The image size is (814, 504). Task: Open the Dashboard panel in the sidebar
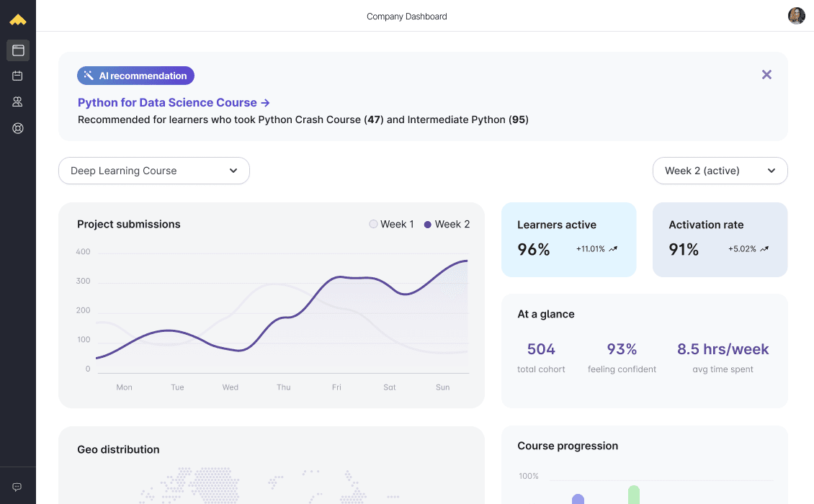[x=18, y=50]
